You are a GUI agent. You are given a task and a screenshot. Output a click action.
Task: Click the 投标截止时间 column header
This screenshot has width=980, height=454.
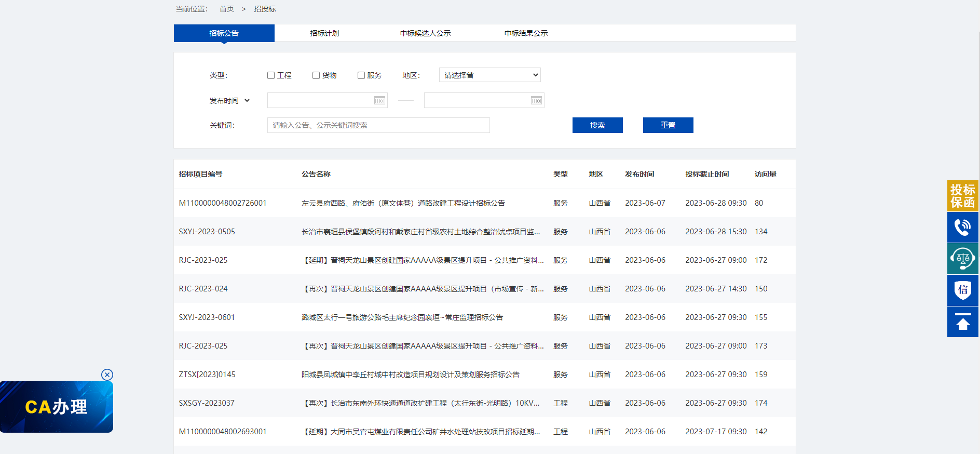[x=707, y=174]
